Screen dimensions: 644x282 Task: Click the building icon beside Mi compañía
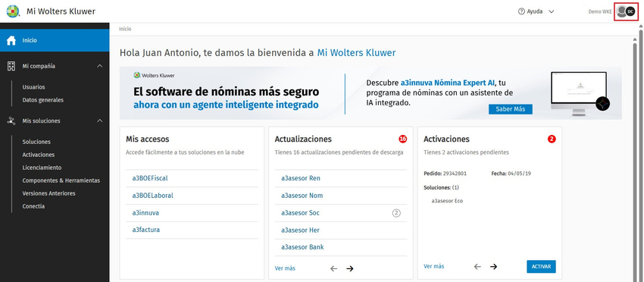[x=11, y=66]
